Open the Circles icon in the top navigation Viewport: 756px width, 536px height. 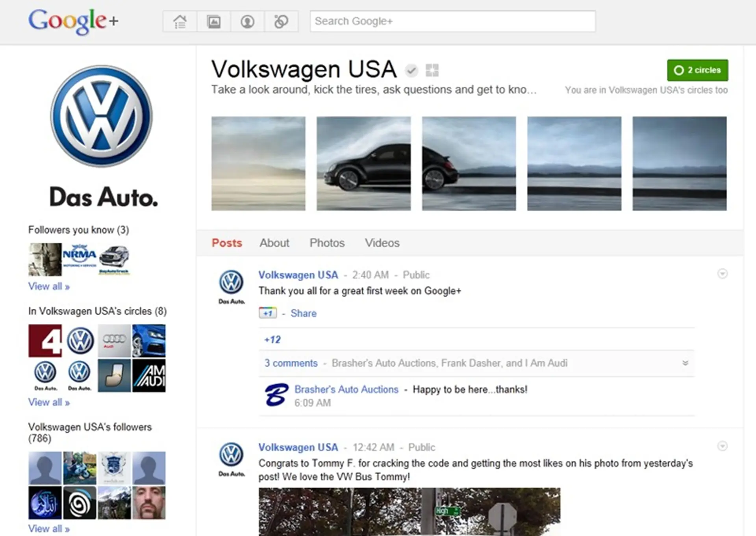[x=281, y=21]
